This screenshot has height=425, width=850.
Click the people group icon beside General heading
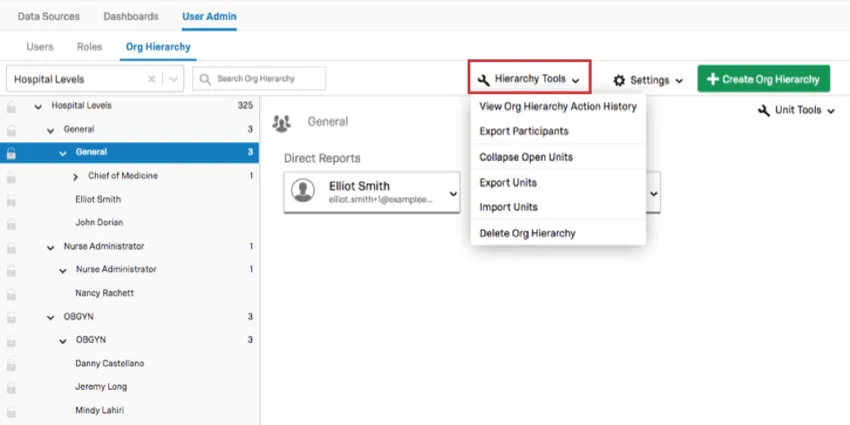pos(281,122)
